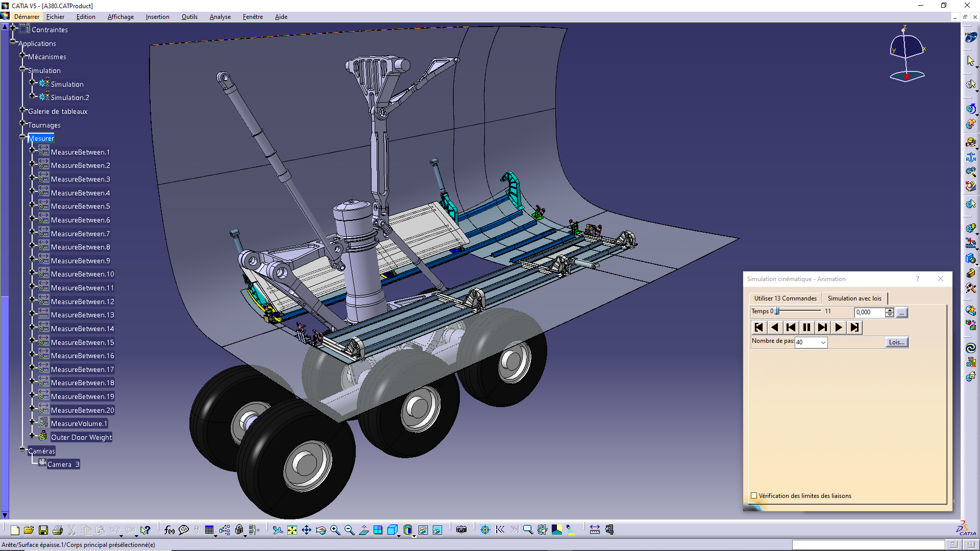Expand the MeasureBetween.5 tree node
This screenshot has width=980, height=551.
tap(32, 205)
